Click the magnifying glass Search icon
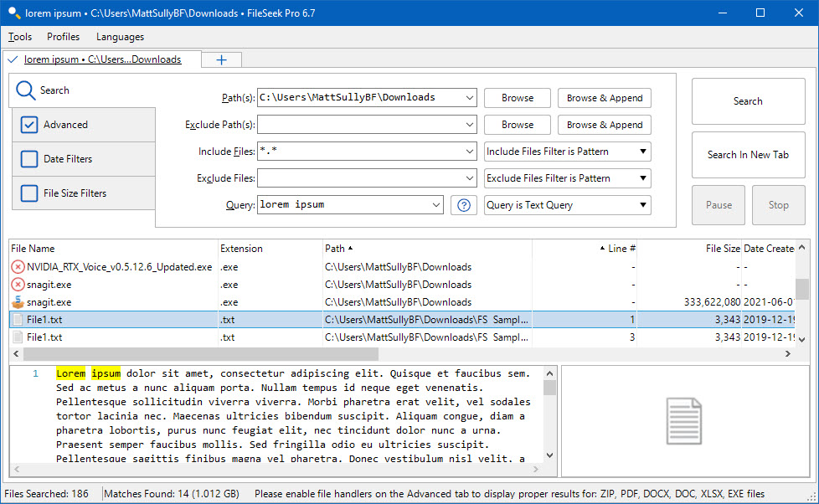This screenshot has height=504, width=819. click(26, 90)
